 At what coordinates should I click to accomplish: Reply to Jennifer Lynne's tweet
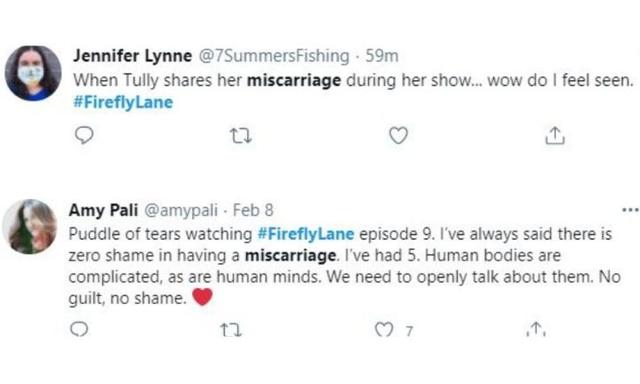point(84,135)
